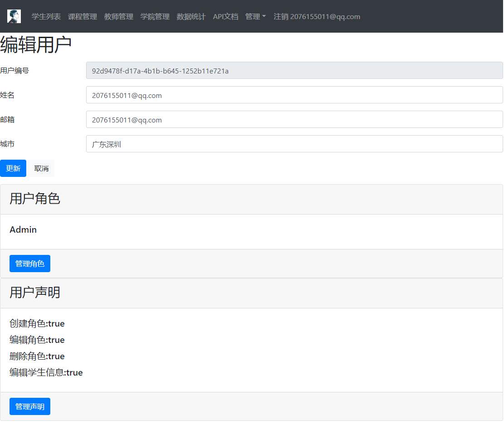
Task: Click the disabled 用户编号 field
Action: click(x=295, y=70)
